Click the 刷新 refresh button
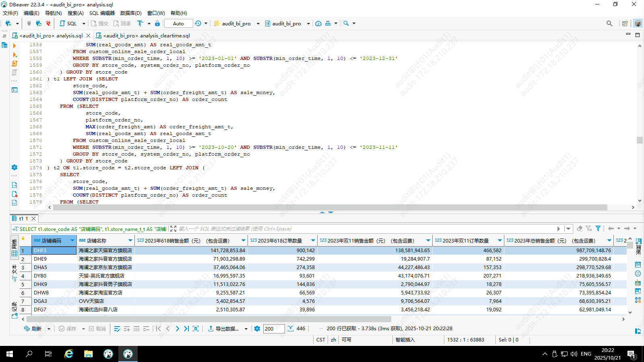Image resolution: width=644 pixels, height=362 pixels. pyautogui.click(x=33, y=329)
